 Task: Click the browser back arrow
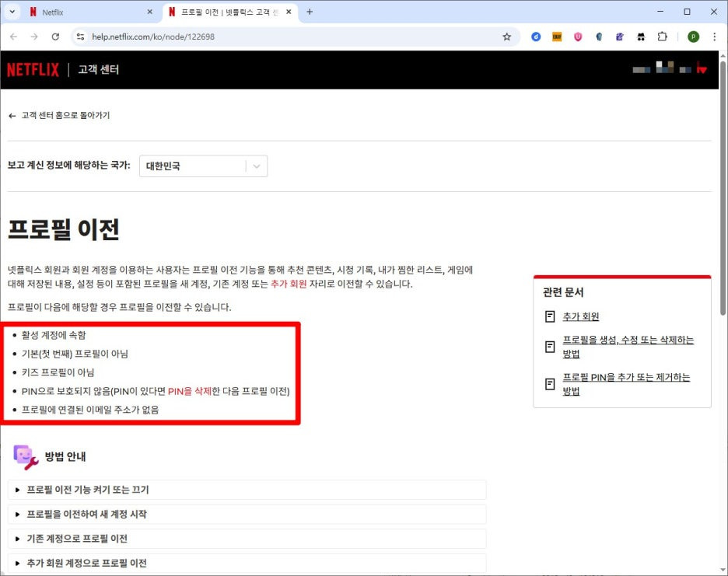click(x=13, y=37)
